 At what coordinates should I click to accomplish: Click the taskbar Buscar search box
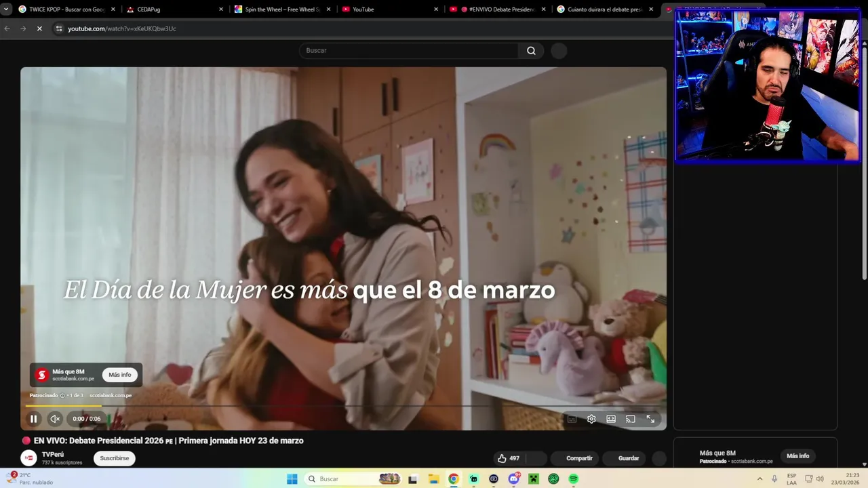[x=353, y=479]
